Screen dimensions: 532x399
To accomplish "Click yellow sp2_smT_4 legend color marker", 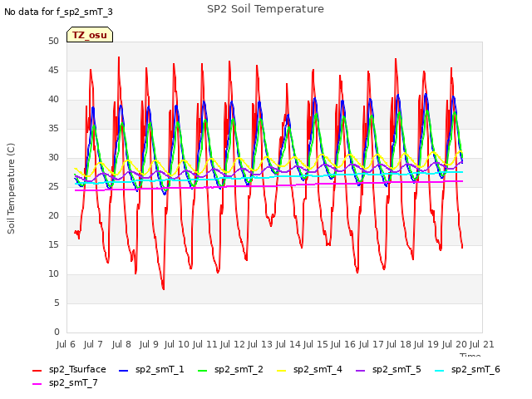I will pos(282,371).
